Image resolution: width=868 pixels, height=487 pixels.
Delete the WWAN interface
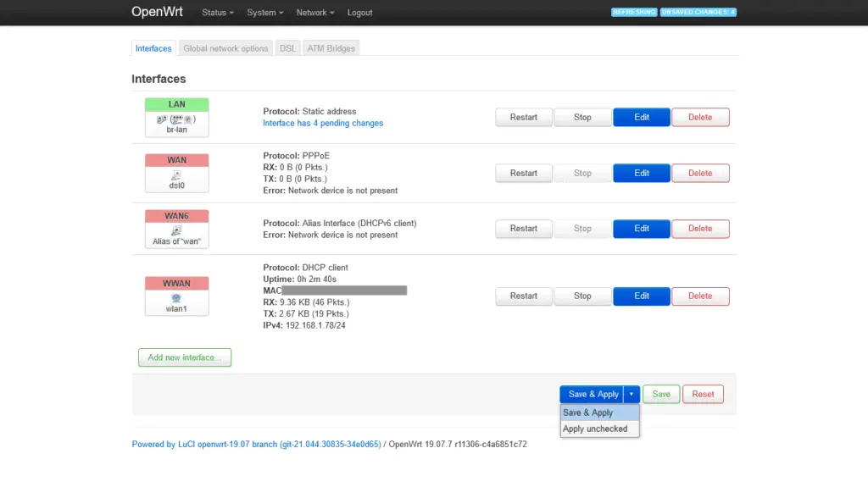(x=700, y=296)
